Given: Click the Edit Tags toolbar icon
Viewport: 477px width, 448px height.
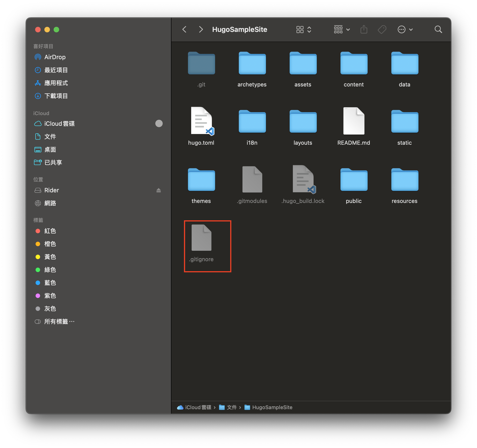Looking at the screenshot, I should pos(382,30).
